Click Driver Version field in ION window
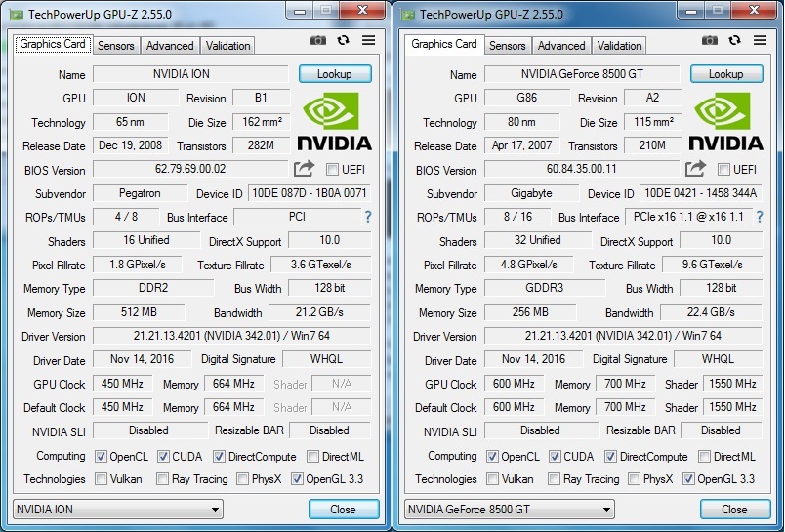This screenshot has width=785, height=532. (x=231, y=336)
